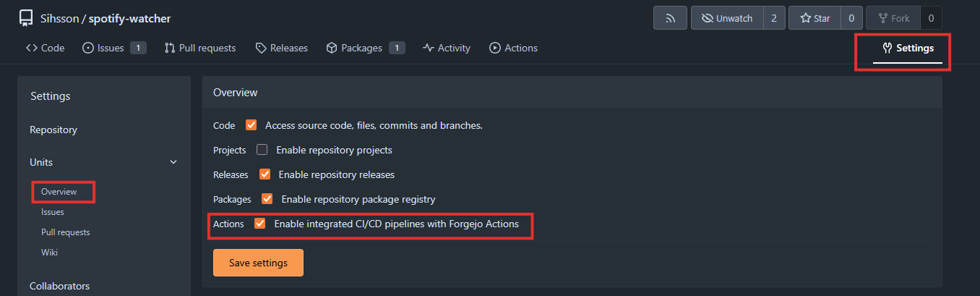
Task: Open the Releases tab
Action: coord(281,48)
